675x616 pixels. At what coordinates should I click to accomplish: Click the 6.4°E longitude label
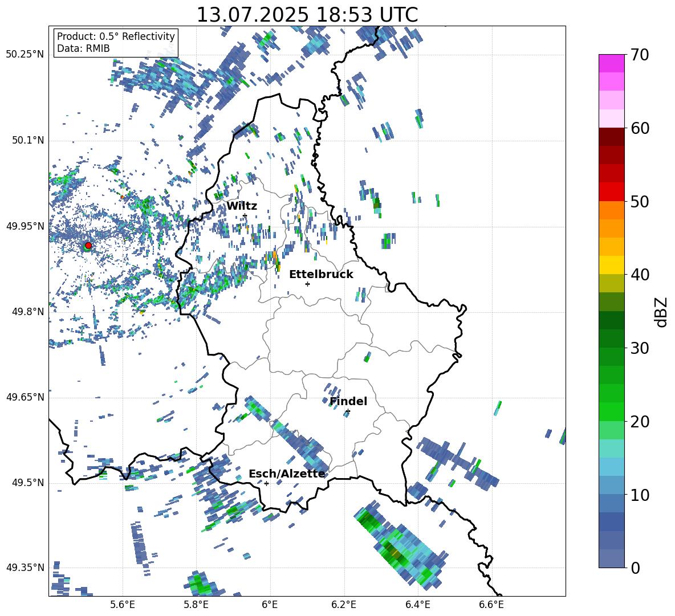(417, 605)
